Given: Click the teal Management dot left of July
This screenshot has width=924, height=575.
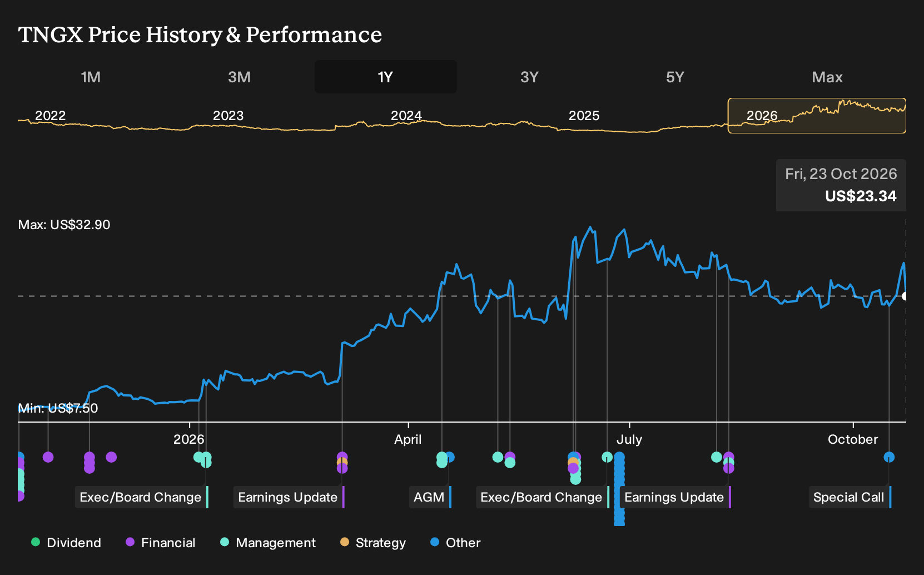Looking at the screenshot, I should tap(607, 457).
